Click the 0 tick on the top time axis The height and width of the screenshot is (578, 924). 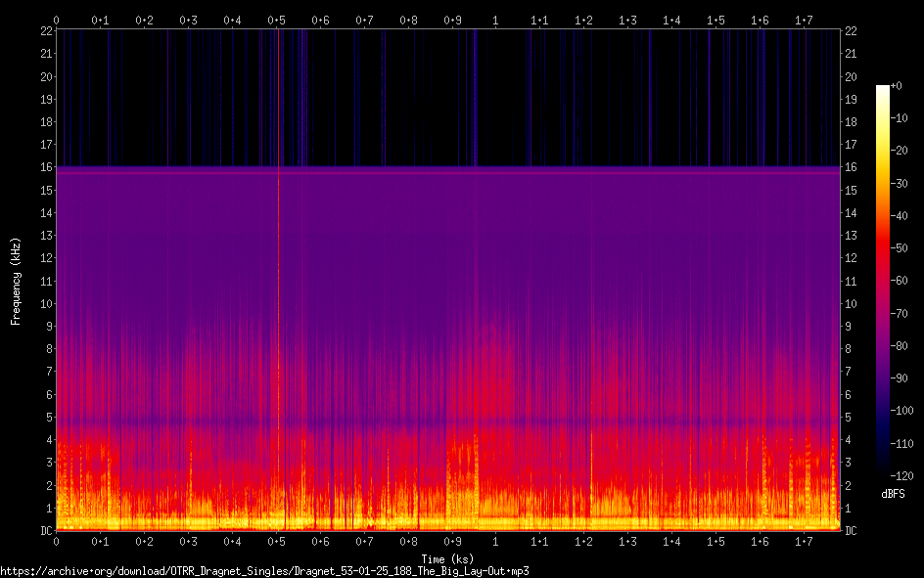click(57, 20)
